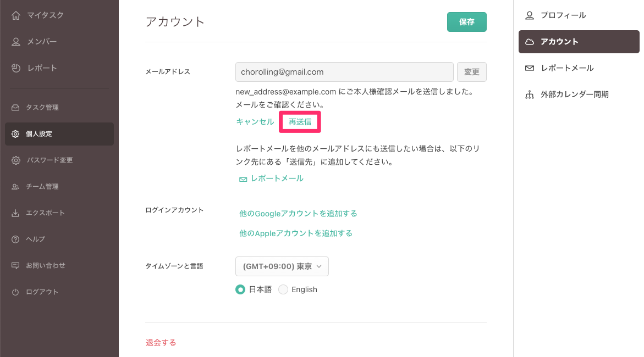This screenshot has height=357, width=644.
Task: Click the Task Management inbox icon
Action: pos(15,108)
